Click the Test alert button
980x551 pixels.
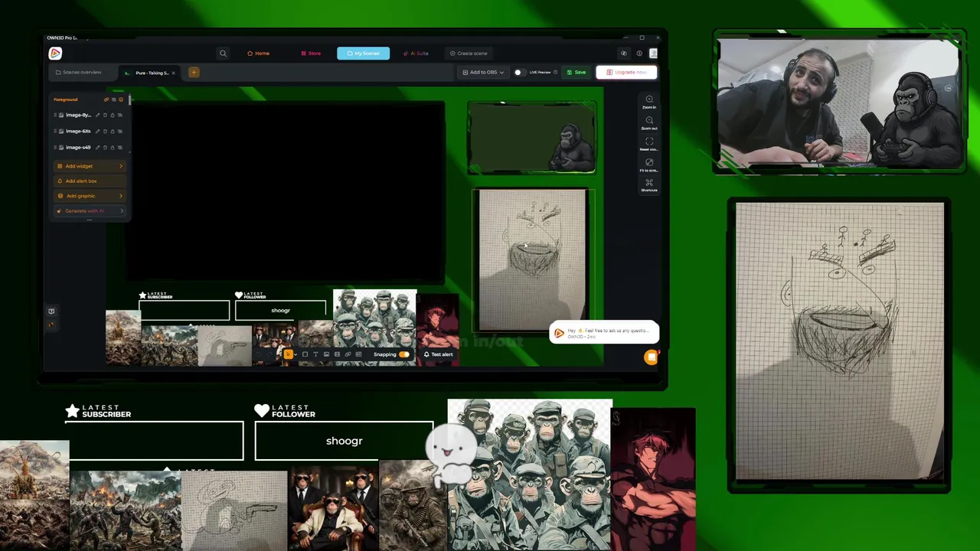pos(439,354)
